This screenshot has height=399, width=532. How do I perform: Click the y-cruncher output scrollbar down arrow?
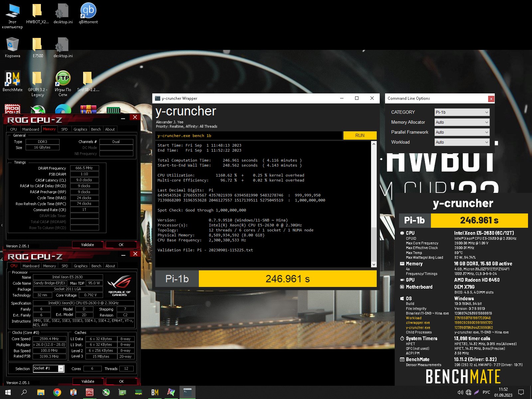point(374,265)
